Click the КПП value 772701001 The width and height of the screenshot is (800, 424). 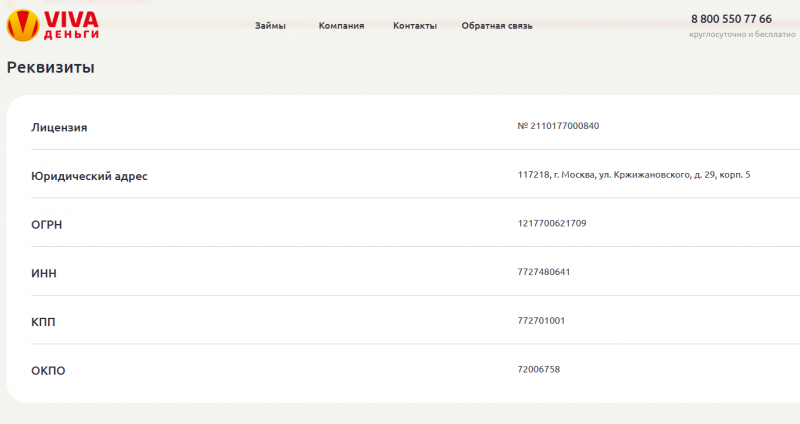(541, 321)
